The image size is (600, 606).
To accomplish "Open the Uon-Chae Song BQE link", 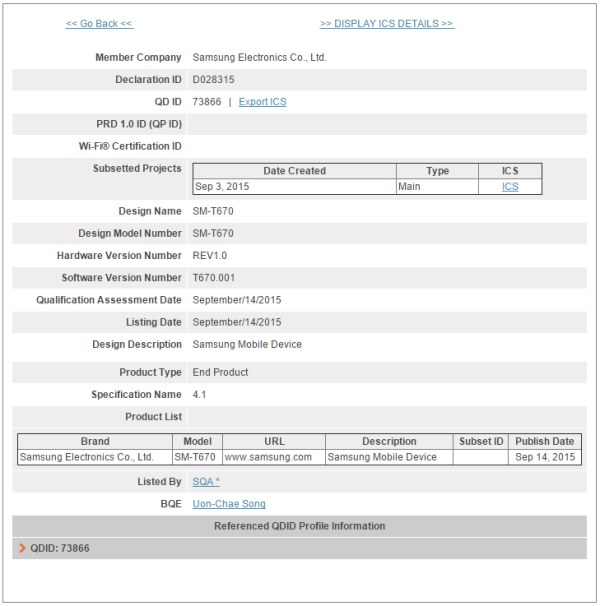I will pyautogui.click(x=229, y=504).
